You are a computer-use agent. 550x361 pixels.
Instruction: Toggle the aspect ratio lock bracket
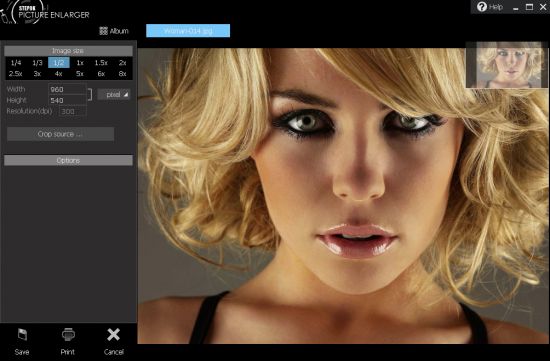coord(90,94)
